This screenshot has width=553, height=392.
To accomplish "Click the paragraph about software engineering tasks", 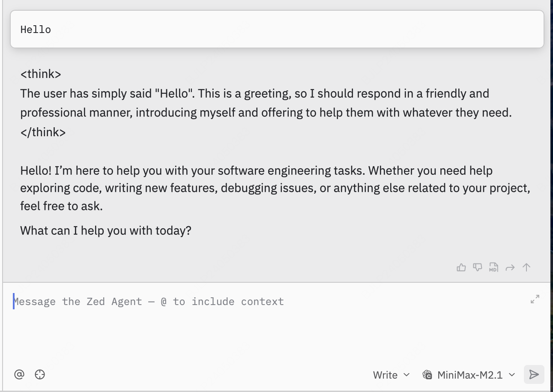I will [x=274, y=188].
